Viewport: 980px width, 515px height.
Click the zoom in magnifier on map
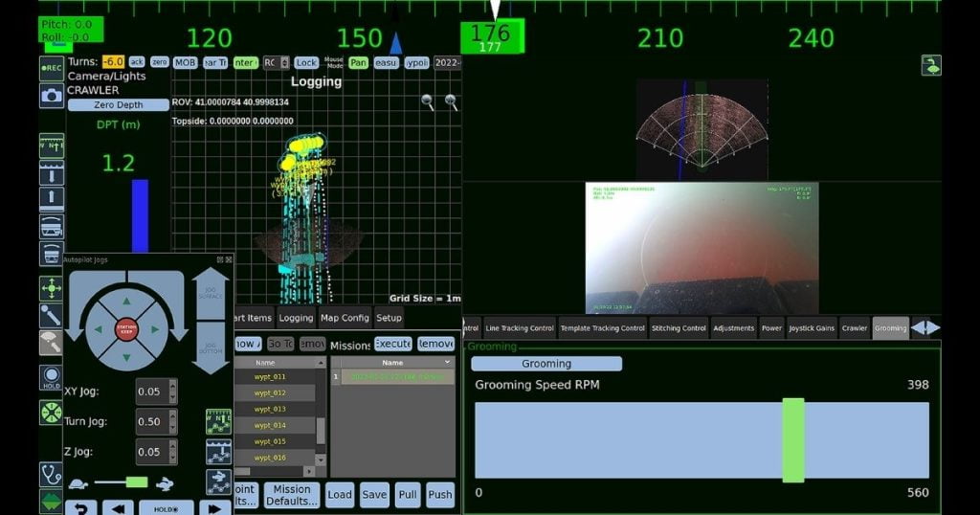[x=452, y=102]
